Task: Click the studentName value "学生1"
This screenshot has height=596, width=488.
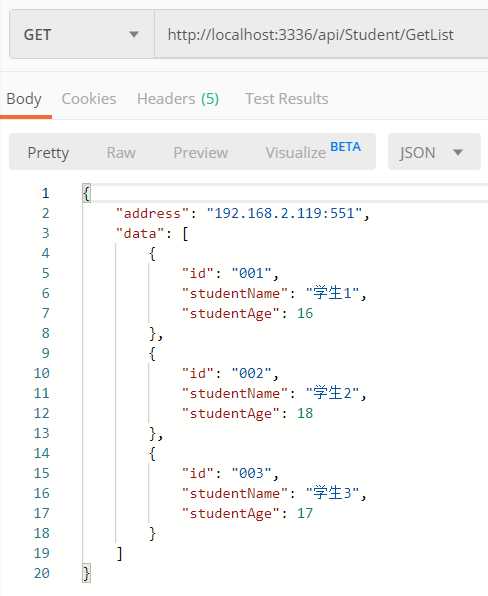Action: 332,293
